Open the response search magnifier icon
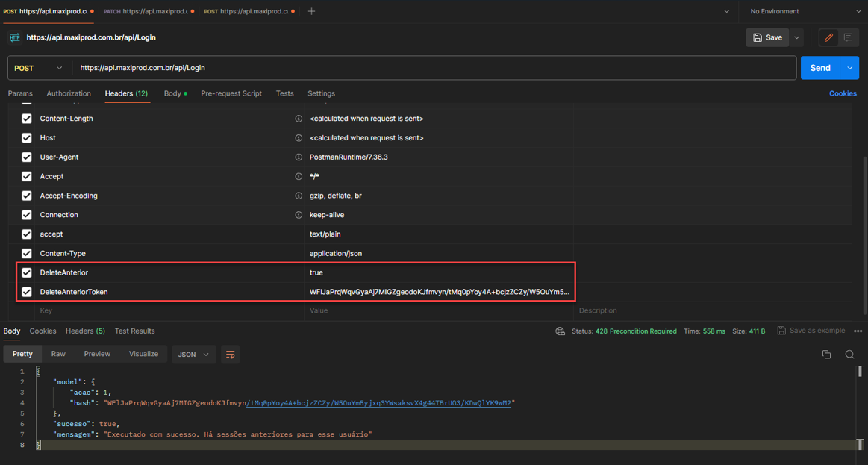The image size is (868, 465). (x=850, y=355)
